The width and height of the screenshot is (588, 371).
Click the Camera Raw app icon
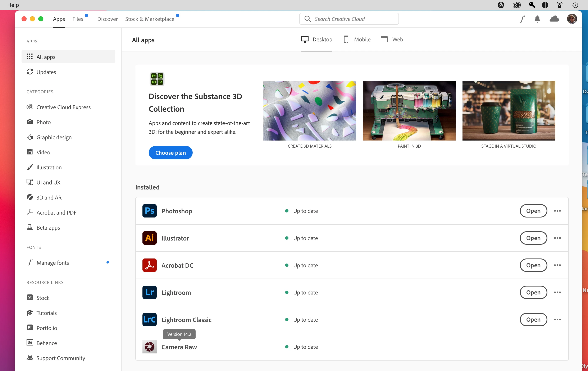(149, 347)
